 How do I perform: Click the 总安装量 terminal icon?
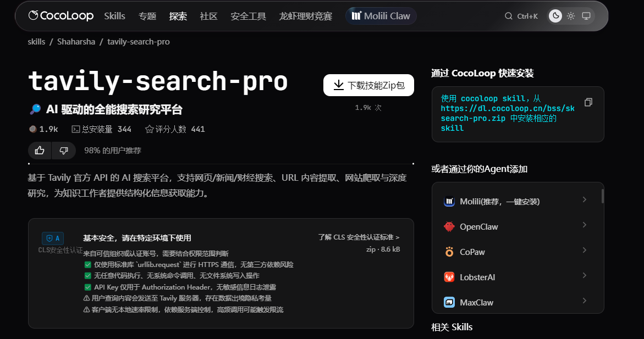coord(75,129)
